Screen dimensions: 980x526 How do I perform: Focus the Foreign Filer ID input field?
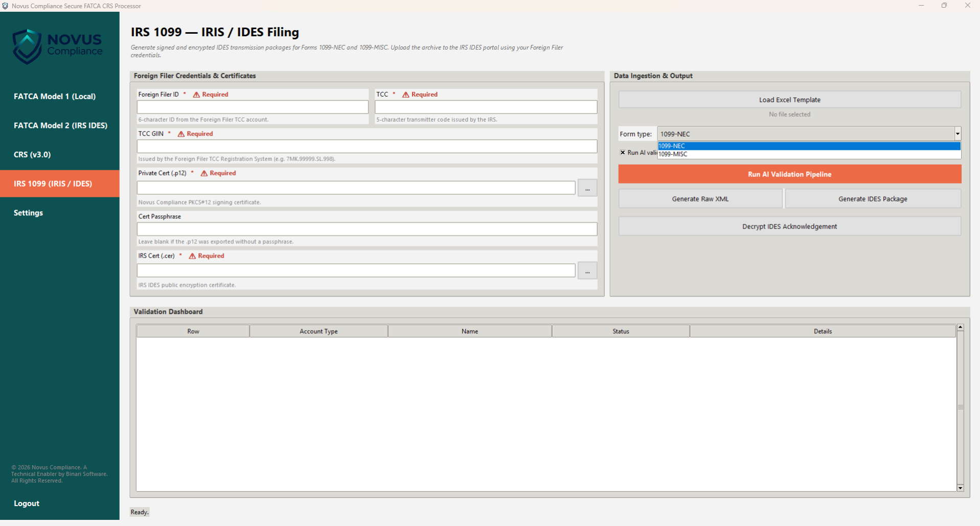[253, 107]
